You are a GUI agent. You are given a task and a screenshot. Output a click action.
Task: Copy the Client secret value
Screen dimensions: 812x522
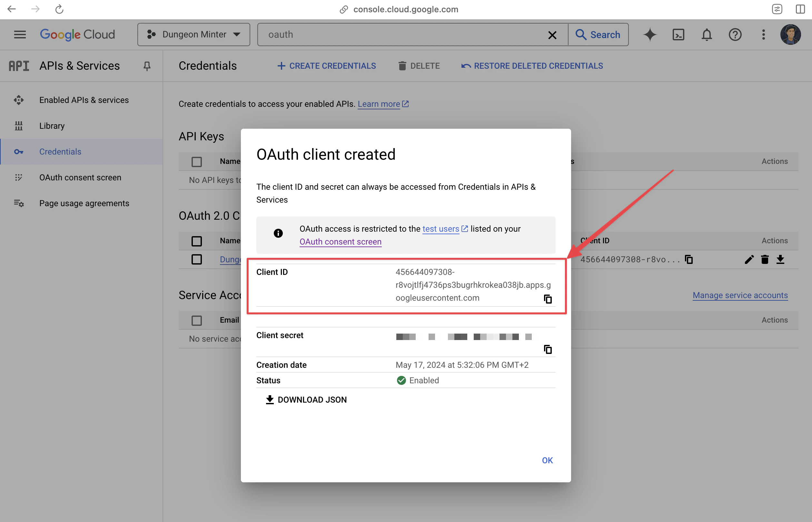click(548, 349)
